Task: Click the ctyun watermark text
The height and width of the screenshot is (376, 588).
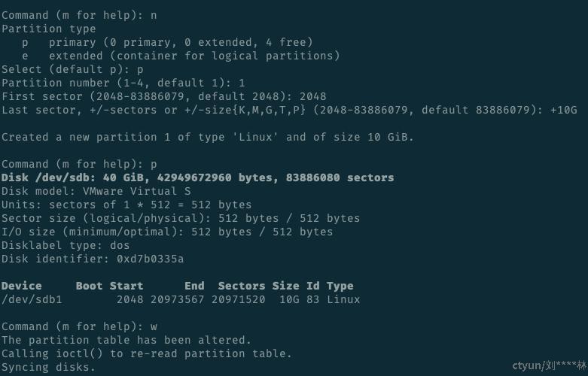Action: [x=547, y=365]
